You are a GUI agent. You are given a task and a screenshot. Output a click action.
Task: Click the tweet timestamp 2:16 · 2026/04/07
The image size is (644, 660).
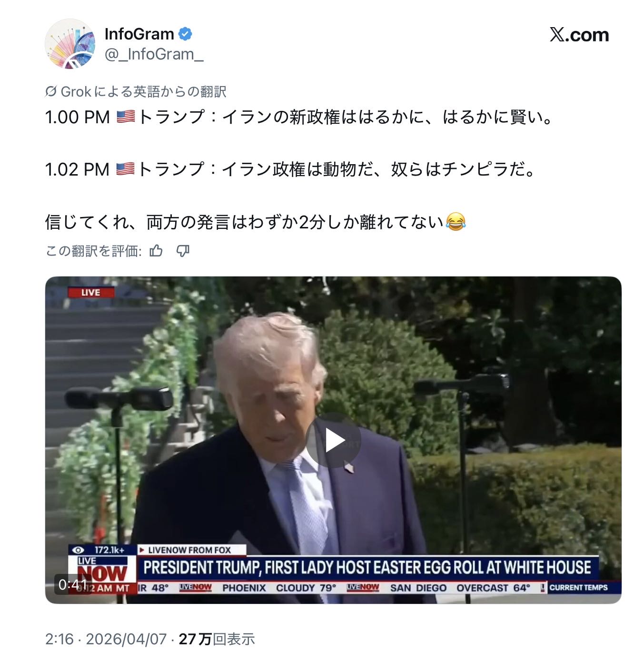coord(106,639)
